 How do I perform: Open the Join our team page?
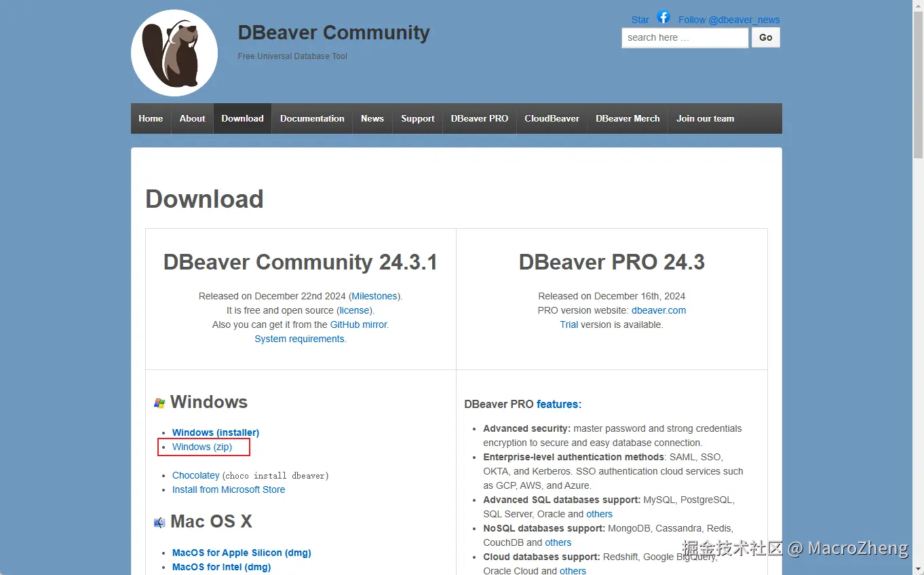click(705, 118)
